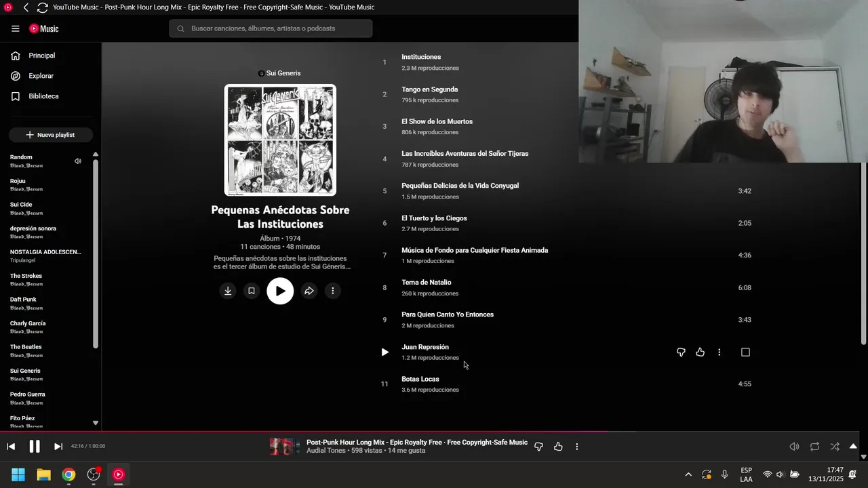Play track Botas Locas

[420, 379]
